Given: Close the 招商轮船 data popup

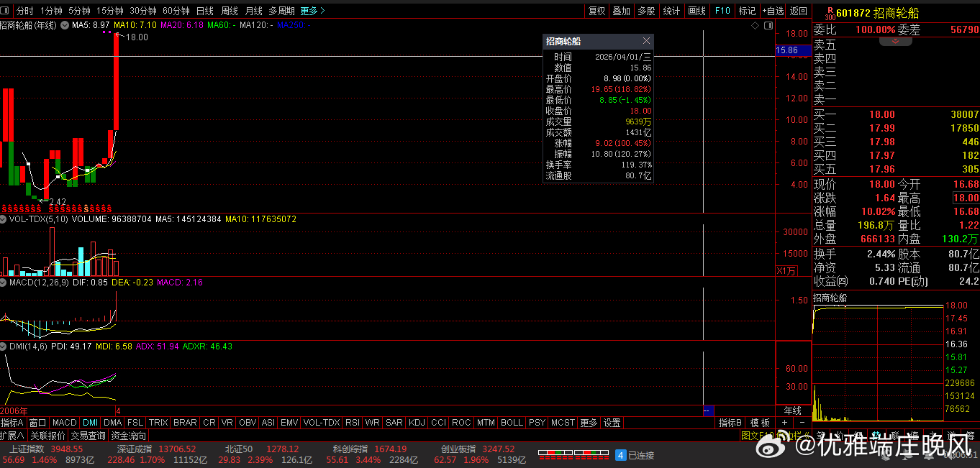Looking at the screenshot, I should [x=646, y=41].
